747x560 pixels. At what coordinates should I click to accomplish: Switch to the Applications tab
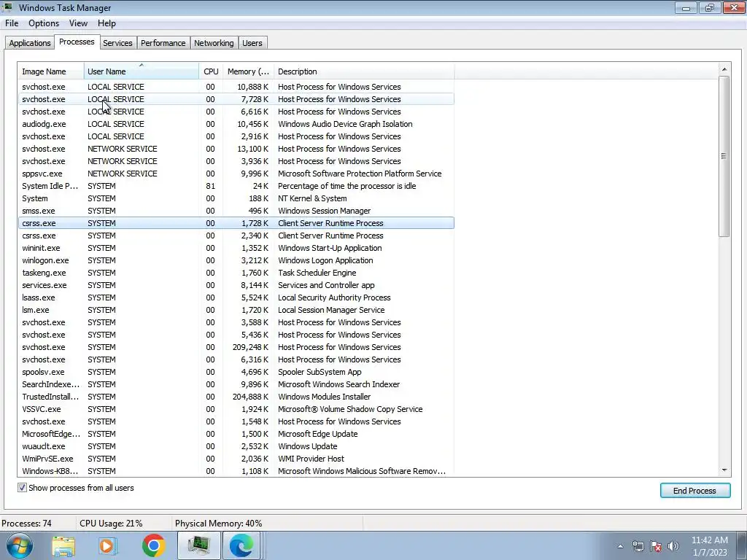pos(29,43)
